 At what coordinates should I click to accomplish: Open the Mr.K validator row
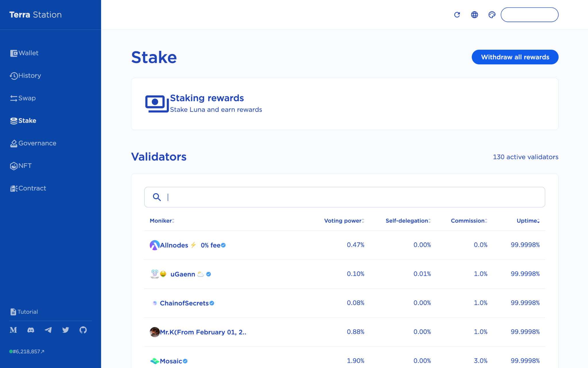345,332
